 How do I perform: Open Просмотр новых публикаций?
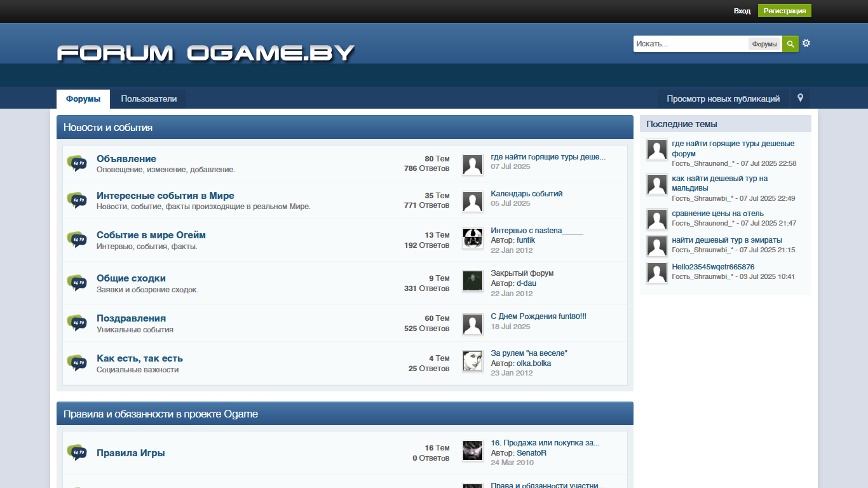pos(723,99)
